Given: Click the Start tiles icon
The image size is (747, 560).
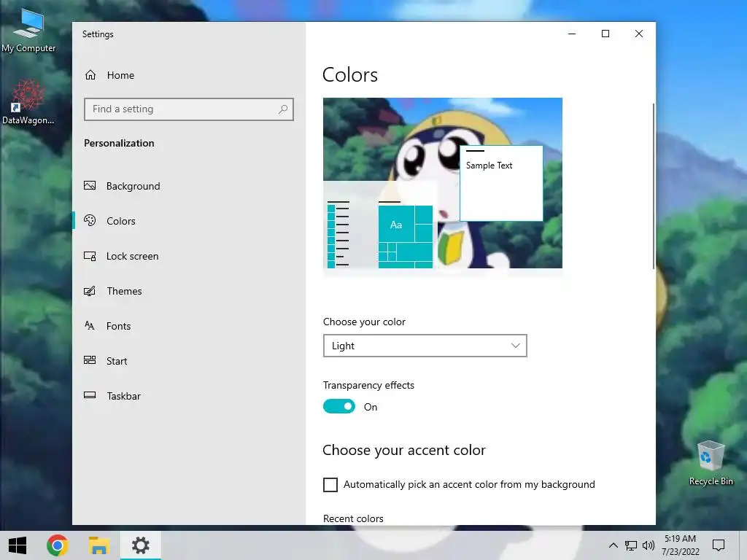Looking at the screenshot, I should tap(90, 360).
